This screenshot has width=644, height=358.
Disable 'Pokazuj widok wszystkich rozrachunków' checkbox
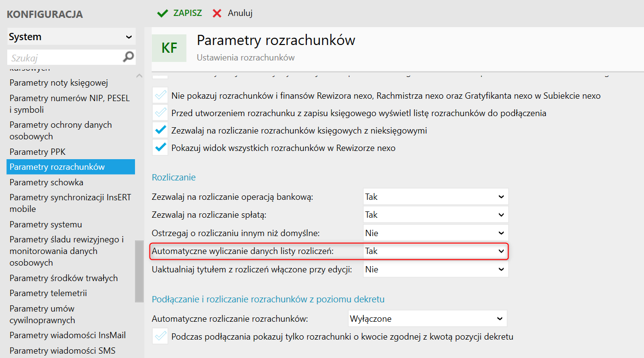click(160, 148)
